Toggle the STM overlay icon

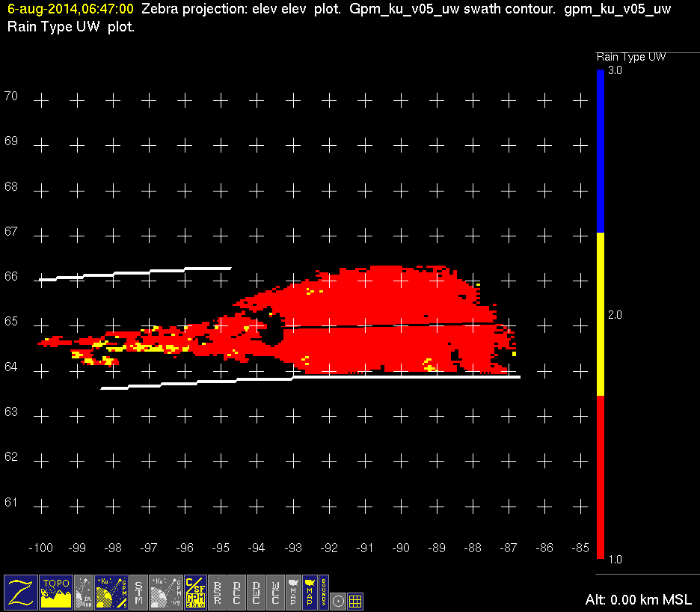[x=138, y=592]
